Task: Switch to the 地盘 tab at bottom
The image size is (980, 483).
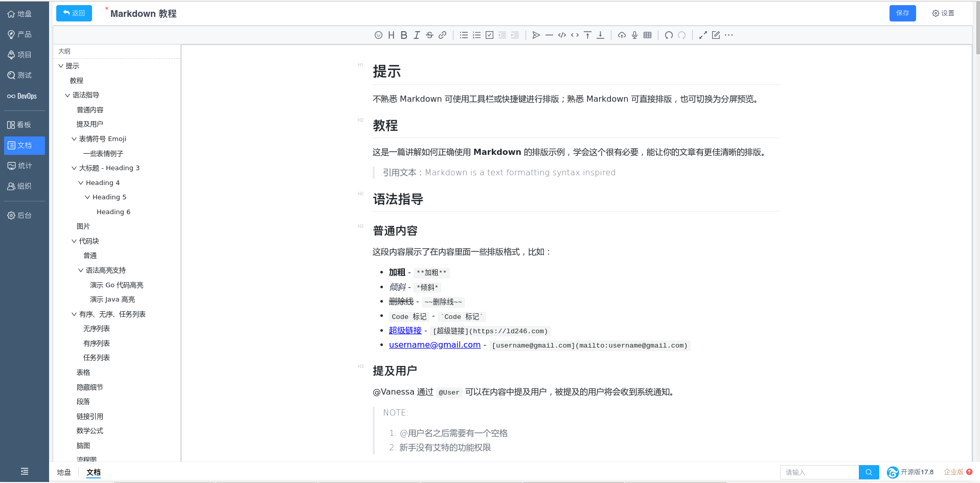Action: [x=64, y=472]
